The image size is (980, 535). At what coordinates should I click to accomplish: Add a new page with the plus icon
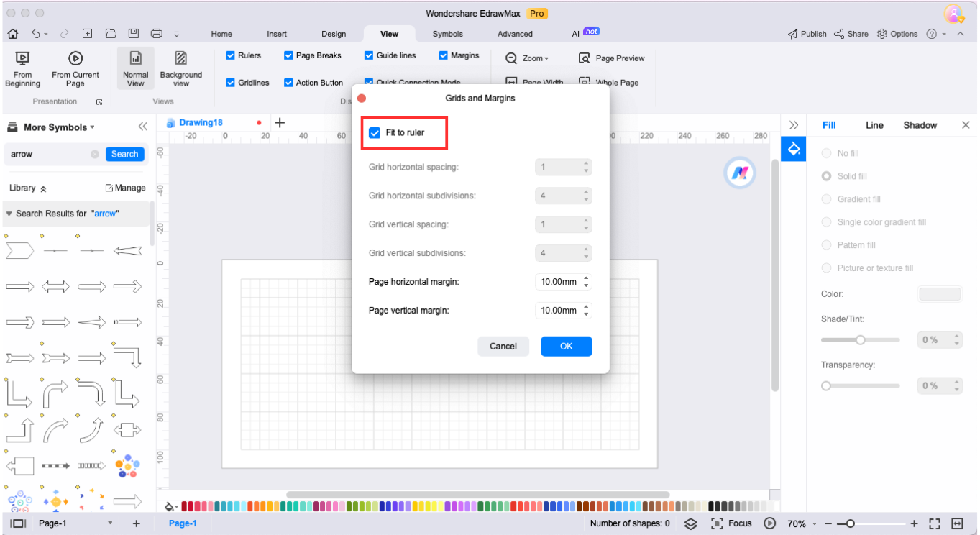[136, 523]
